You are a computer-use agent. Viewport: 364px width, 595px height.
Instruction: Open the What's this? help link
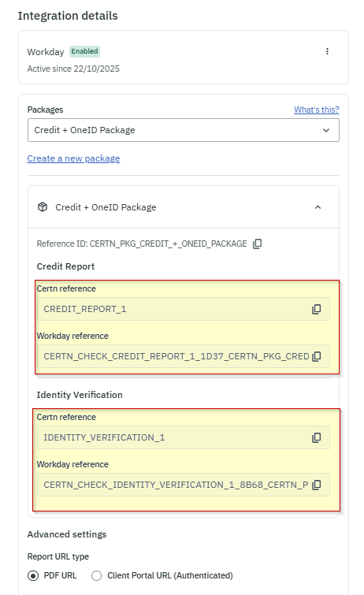[x=317, y=110]
